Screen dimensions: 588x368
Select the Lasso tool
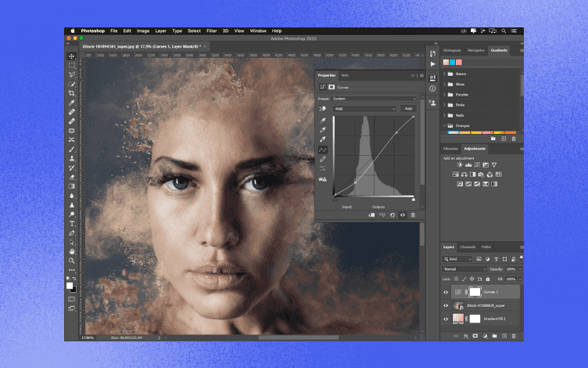point(72,74)
